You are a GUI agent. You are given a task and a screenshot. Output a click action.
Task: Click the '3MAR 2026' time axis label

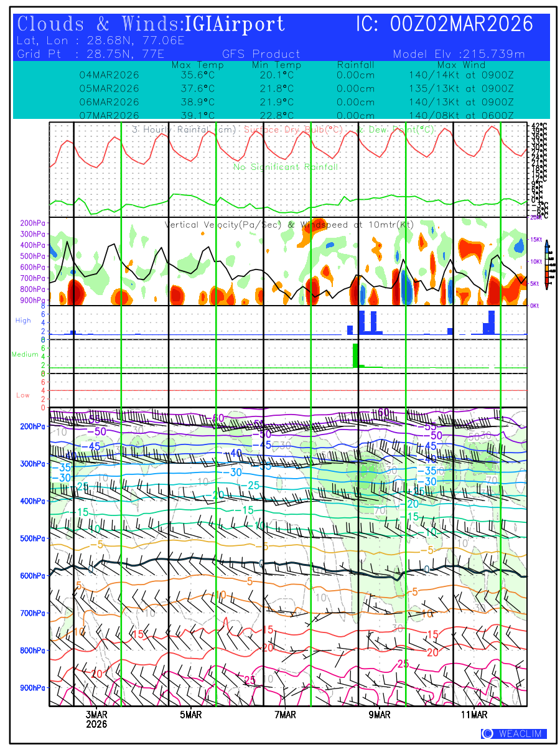coord(97,720)
